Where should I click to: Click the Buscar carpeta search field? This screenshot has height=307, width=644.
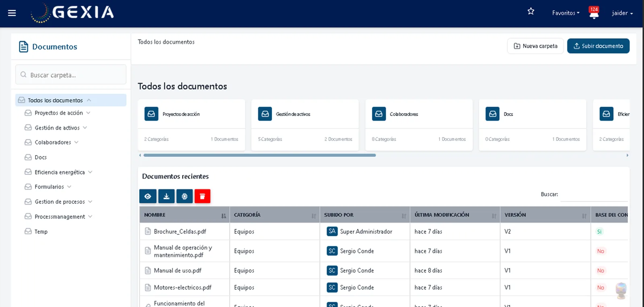click(x=71, y=75)
